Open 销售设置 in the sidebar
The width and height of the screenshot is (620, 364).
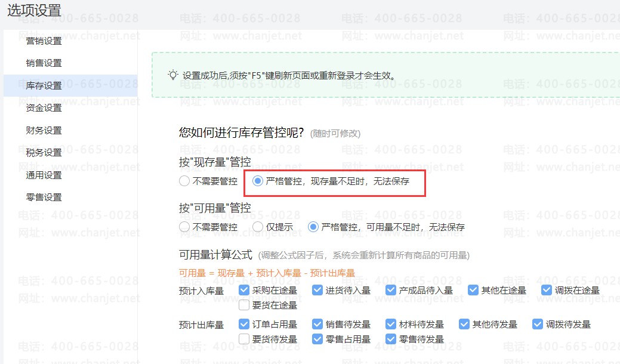tap(44, 63)
